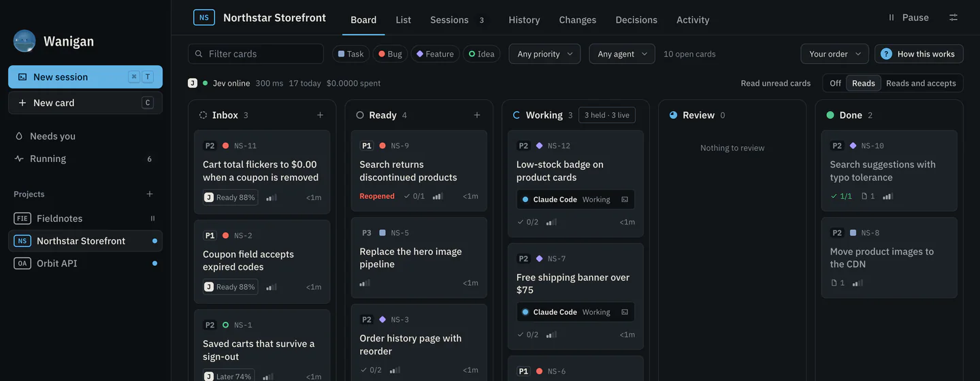
Task: Click Ready 88% badge on NS-11 card
Action: tap(230, 197)
